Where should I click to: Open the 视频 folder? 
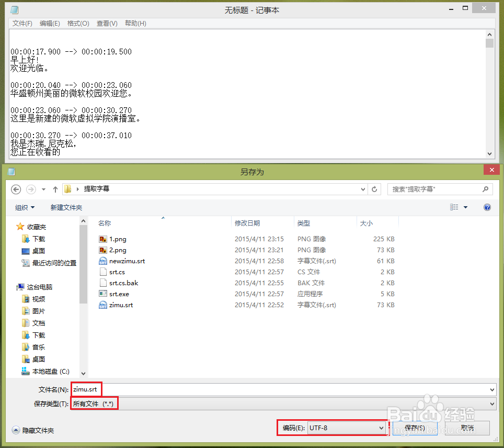(39, 299)
